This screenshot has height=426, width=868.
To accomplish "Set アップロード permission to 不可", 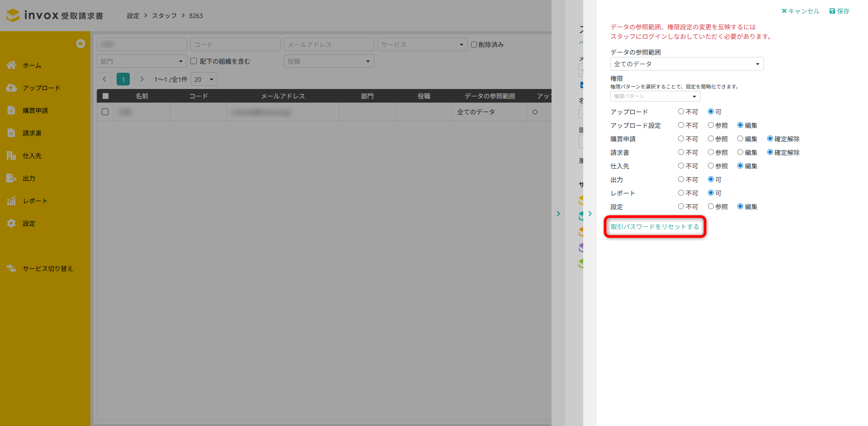I will pos(681,112).
